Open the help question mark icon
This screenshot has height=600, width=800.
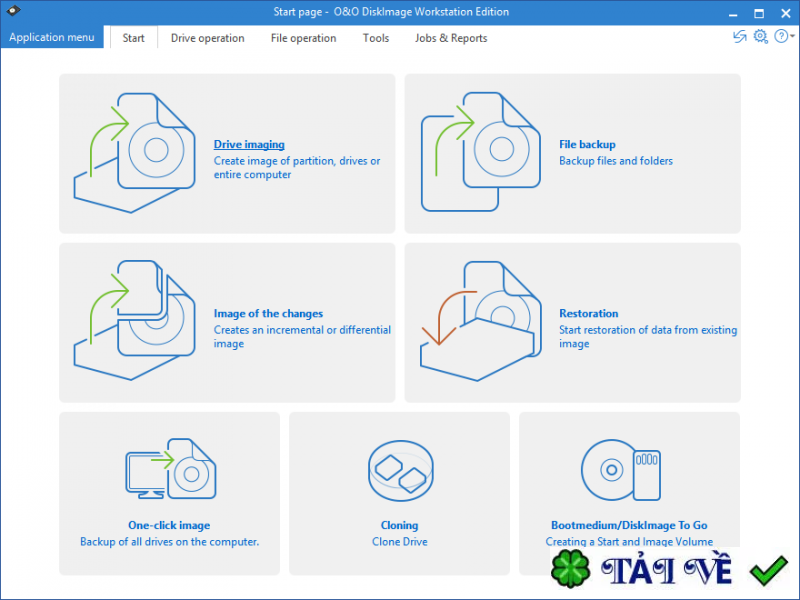[781, 36]
